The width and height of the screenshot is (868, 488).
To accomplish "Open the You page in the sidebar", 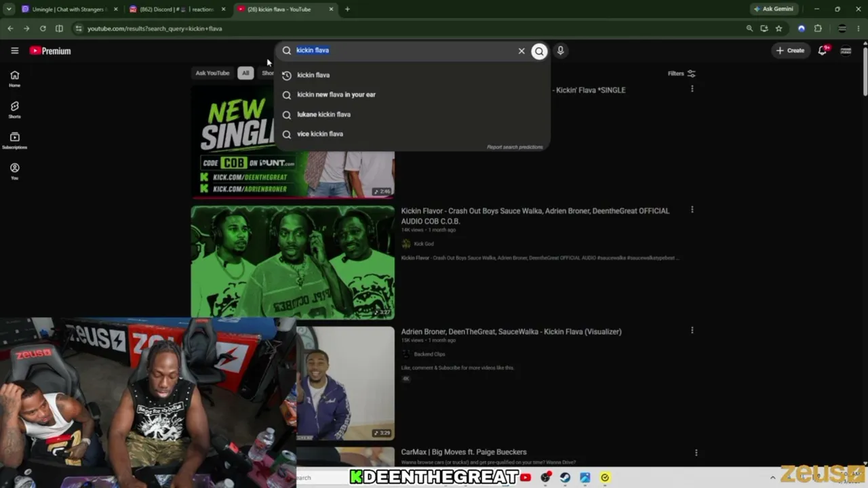I will pyautogui.click(x=14, y=171).
